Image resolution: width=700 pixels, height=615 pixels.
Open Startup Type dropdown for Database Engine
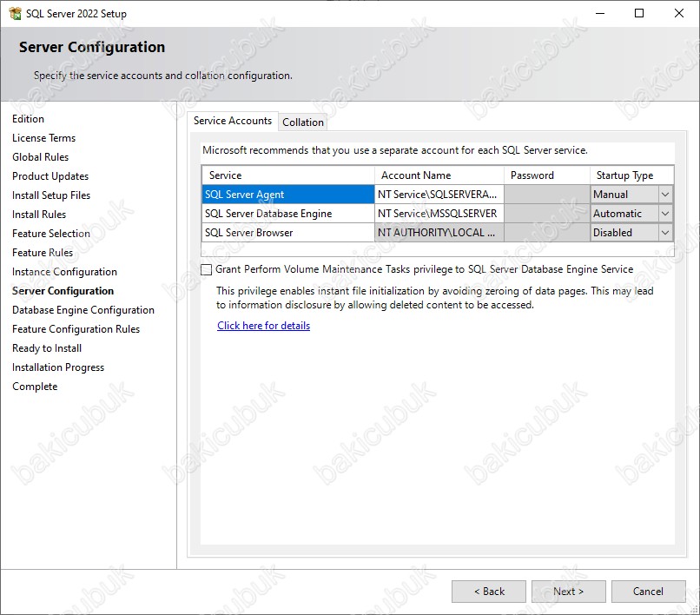point(665,214)
